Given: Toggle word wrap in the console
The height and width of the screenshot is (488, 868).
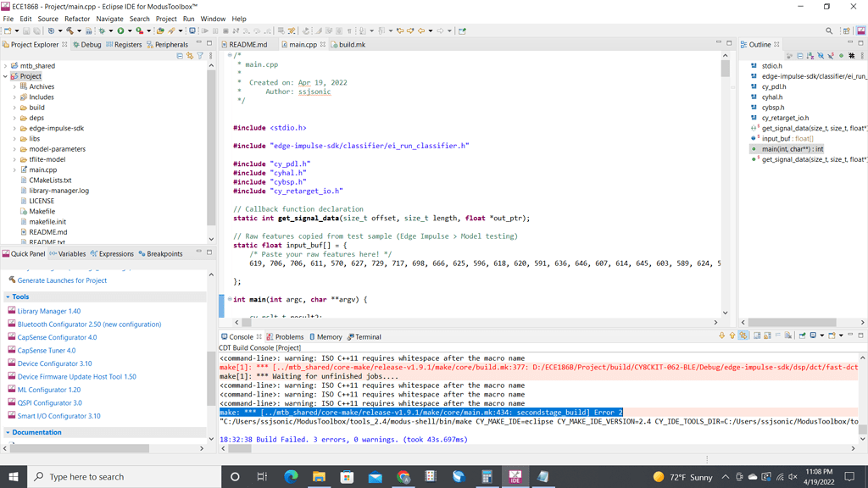Looking at the screenshot, I should [779, 336].
